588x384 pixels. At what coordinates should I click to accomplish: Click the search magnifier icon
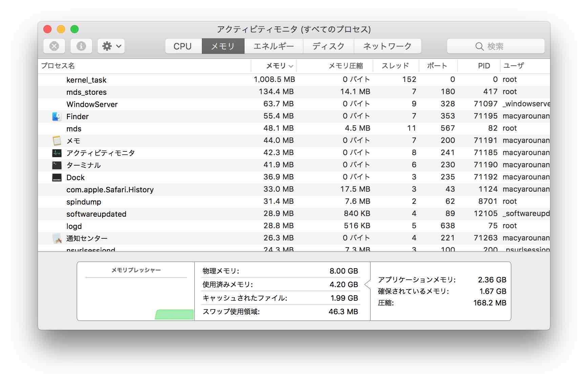[479, 46]
